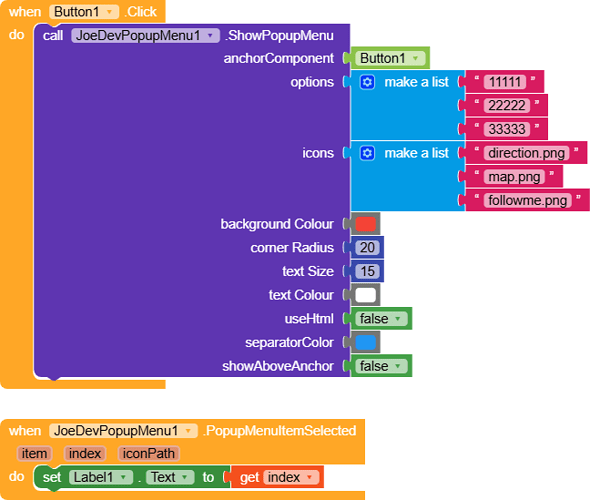Click the text Size parameter label
This screenshot has height=500, width=590.
click(x=308, y=271)
